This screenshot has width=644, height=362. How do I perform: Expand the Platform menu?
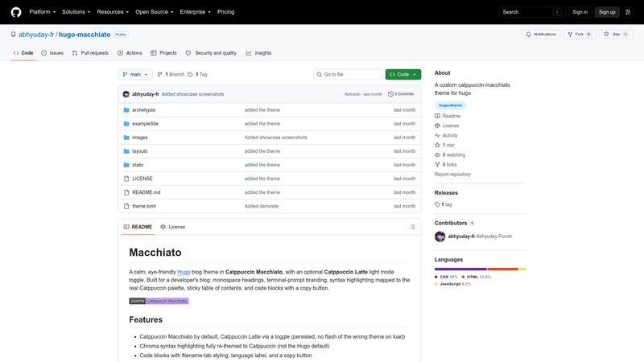43,12
